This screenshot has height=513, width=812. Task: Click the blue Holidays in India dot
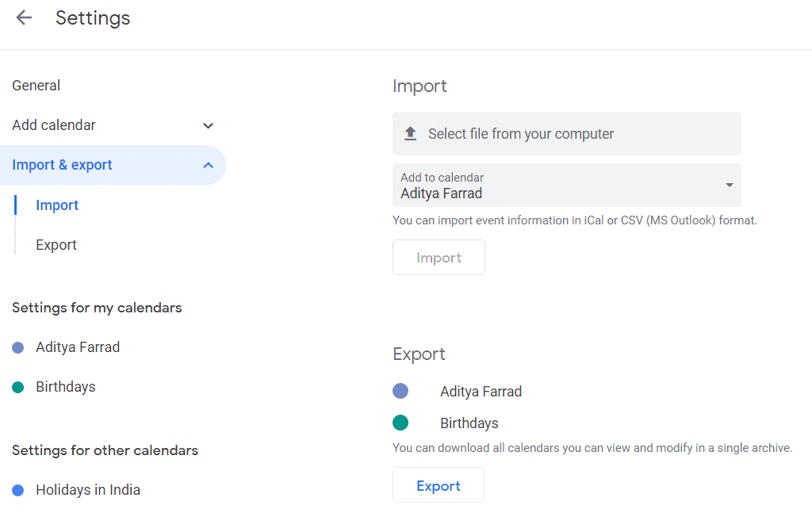[18, 490]
